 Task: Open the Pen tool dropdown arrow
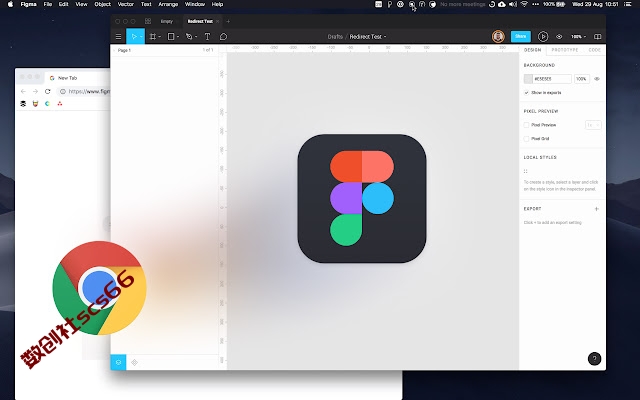(x=196, y=37)
